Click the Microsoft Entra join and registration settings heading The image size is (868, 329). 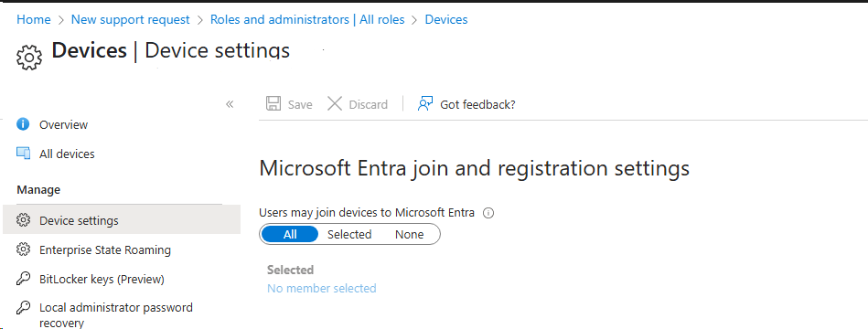[475, 168]
